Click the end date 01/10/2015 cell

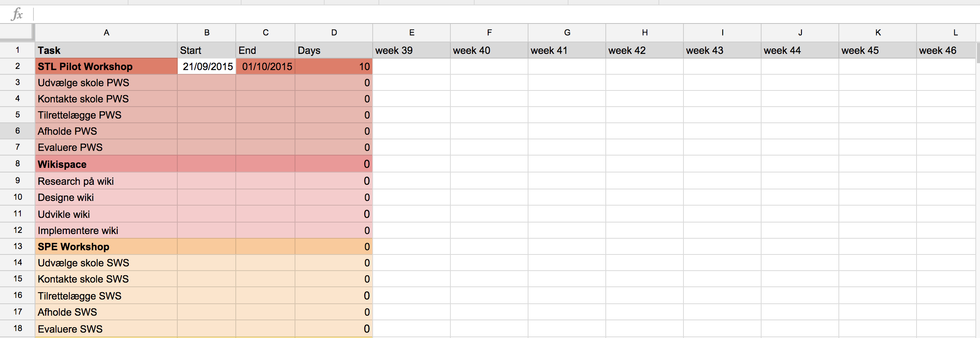coord(266,67)
